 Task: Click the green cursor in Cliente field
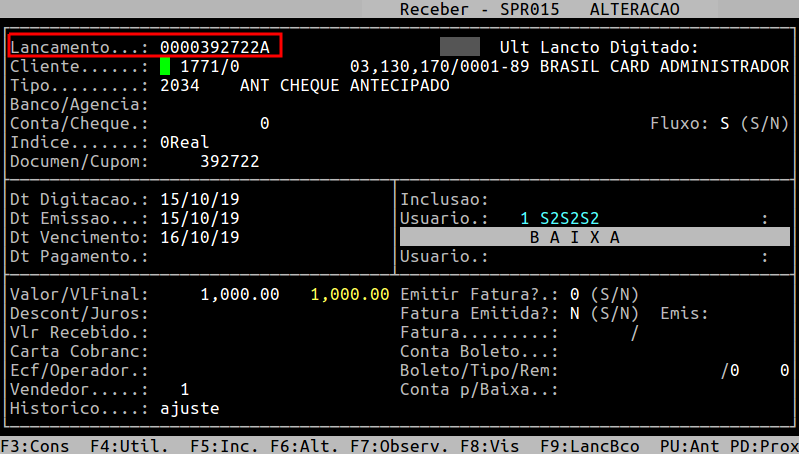point(166,67)
